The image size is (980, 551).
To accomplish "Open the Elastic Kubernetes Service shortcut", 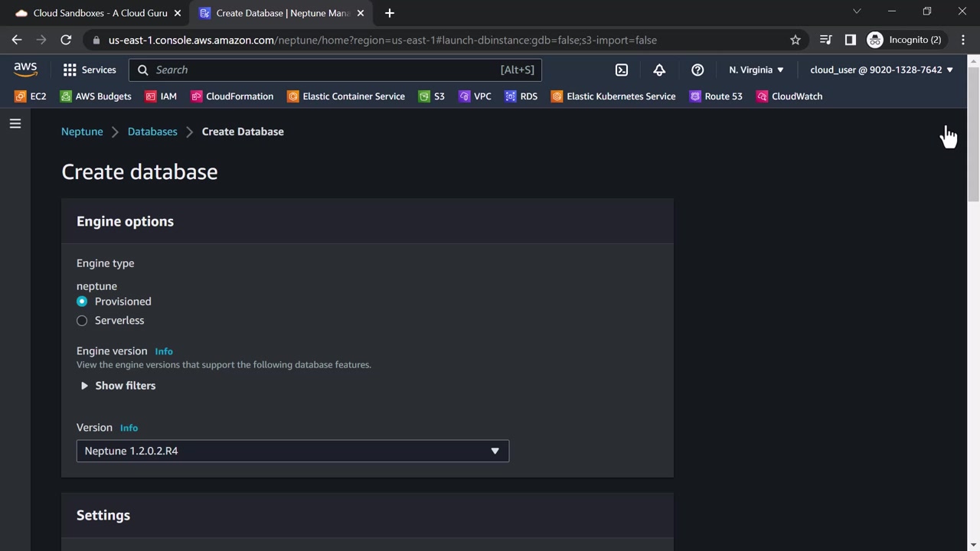I will click(x=613, y=96).
